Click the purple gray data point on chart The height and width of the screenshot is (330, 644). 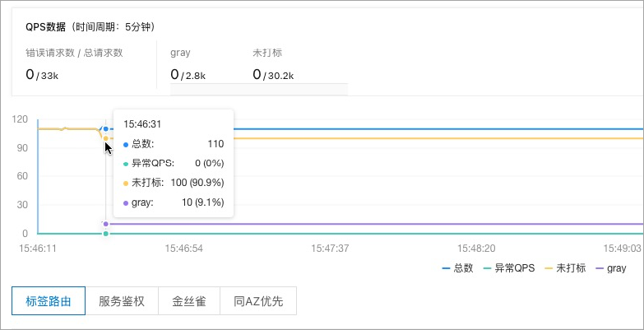coord(106,224)
